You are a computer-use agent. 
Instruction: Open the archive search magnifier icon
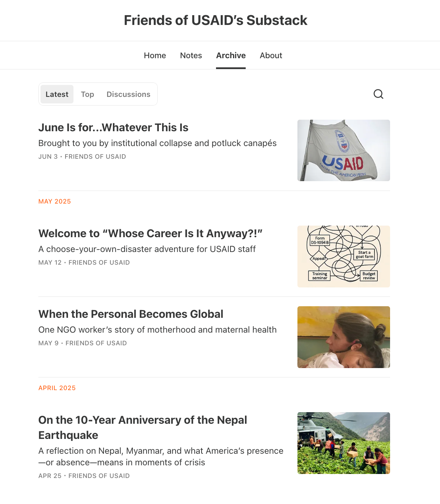click(x=378, y=94)
